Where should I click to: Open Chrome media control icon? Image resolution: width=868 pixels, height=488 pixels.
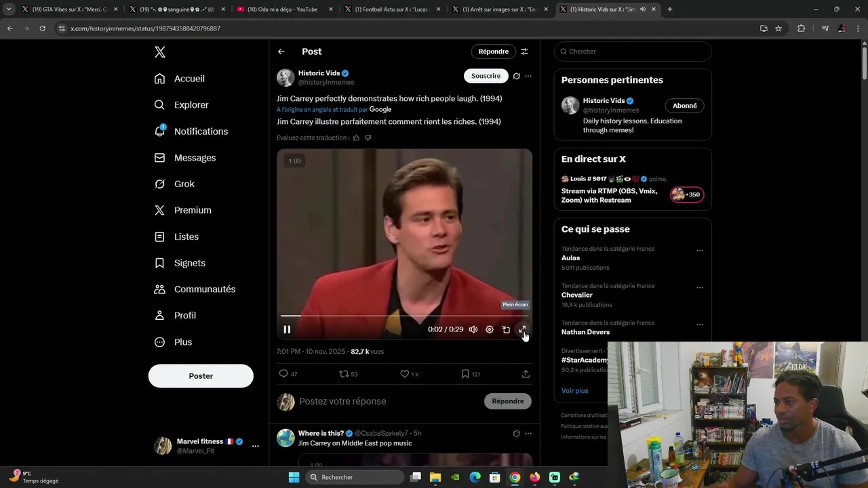pos(825,28)
